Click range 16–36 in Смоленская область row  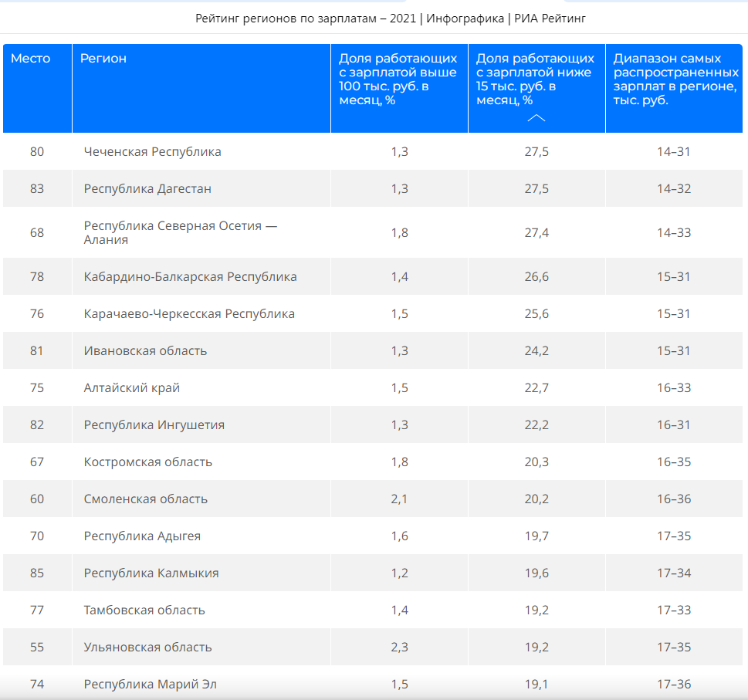(x=674, y=499)
